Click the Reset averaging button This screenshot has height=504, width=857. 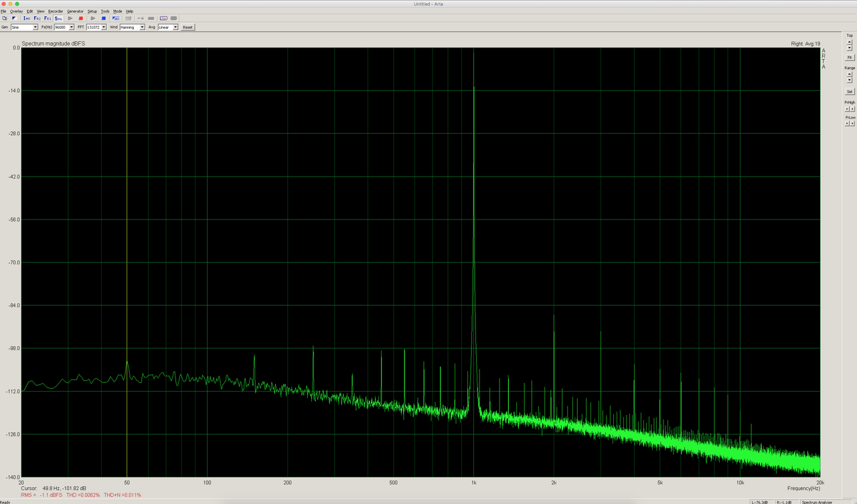click(187, 27)
